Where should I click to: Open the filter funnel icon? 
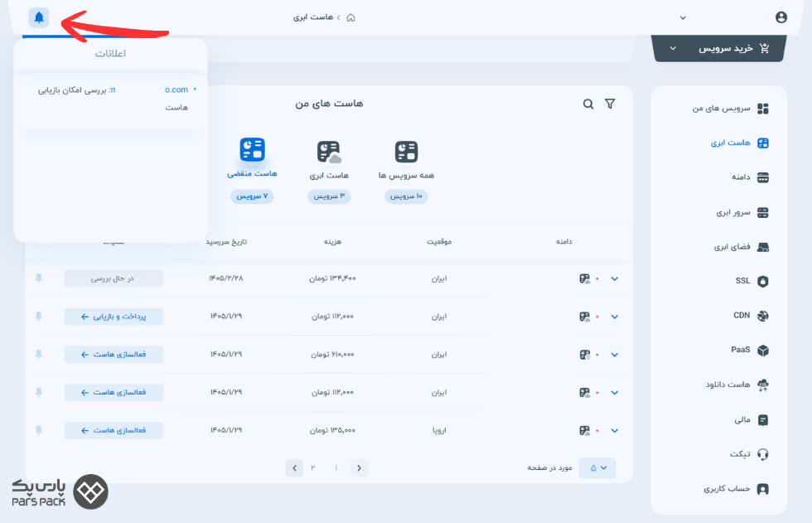click(x=610, y=104)
